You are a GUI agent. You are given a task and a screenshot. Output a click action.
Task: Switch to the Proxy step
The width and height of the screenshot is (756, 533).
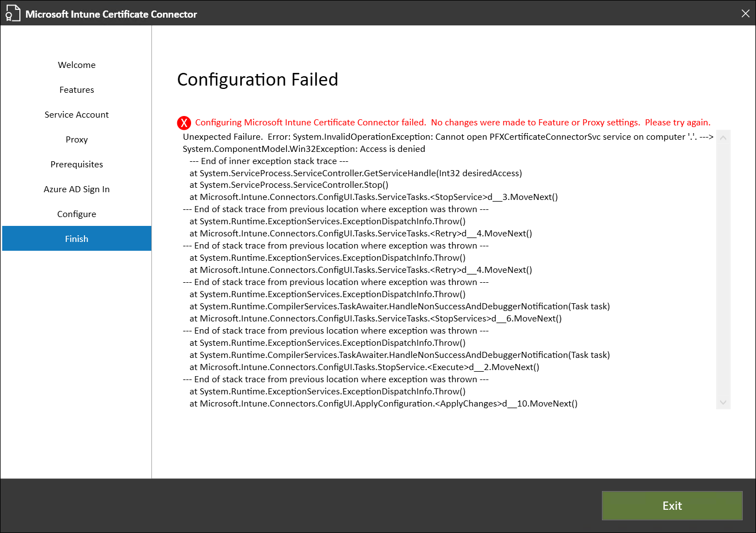(77, 140)
